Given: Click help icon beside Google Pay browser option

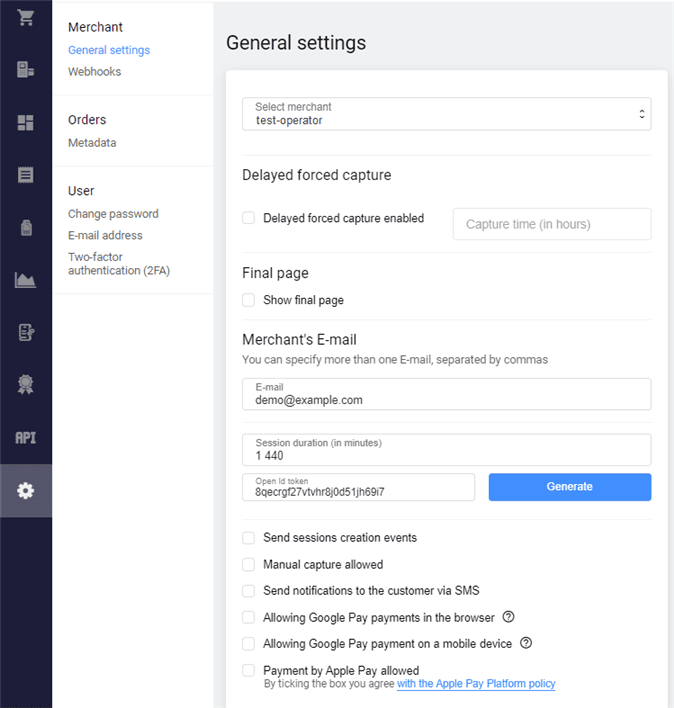Looking at the screenshot, I should coord(508,617).
